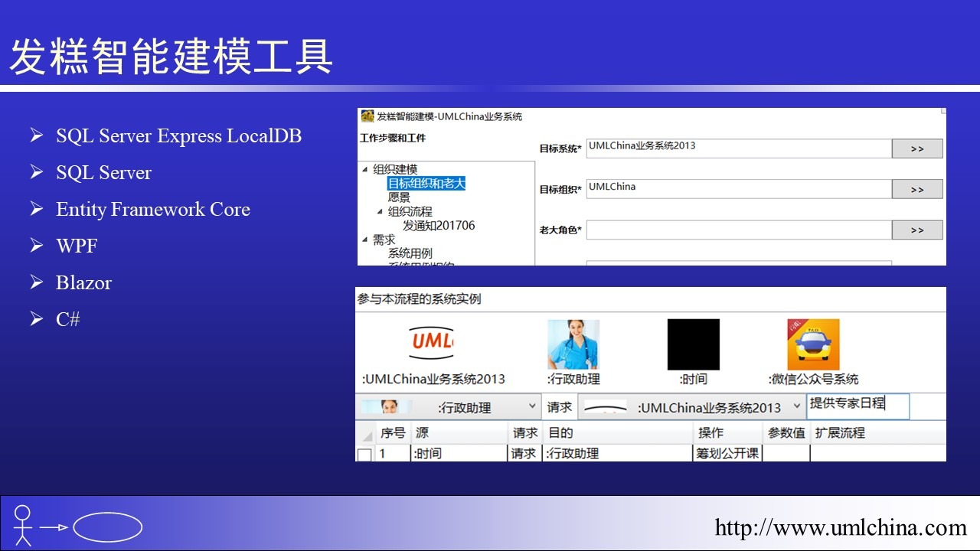Click the app icon in window title

pyautogui.click(x=367, y=116)
